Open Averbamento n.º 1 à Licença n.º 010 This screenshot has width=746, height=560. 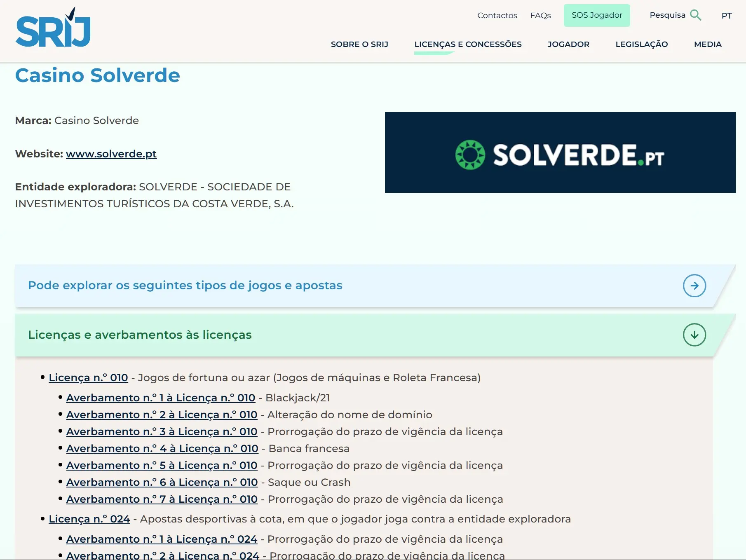pyautogui.click(x=161, y=398)
